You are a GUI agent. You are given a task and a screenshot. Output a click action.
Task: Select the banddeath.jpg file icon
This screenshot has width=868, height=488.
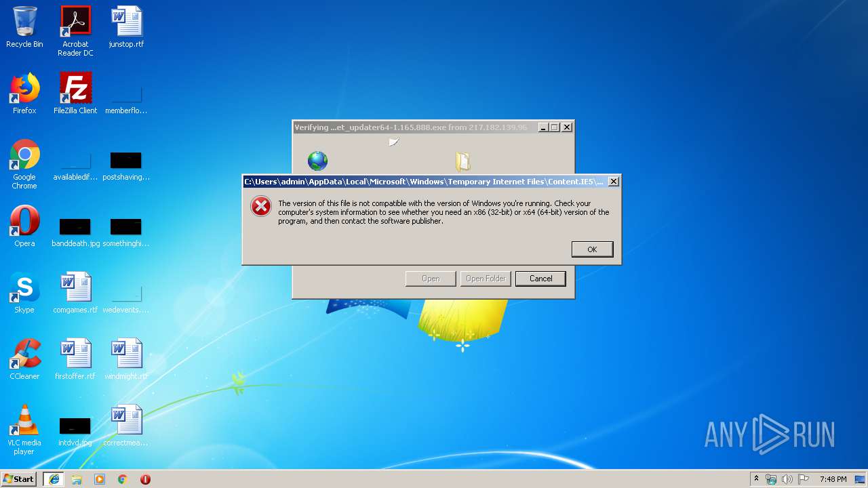(75, 232)
